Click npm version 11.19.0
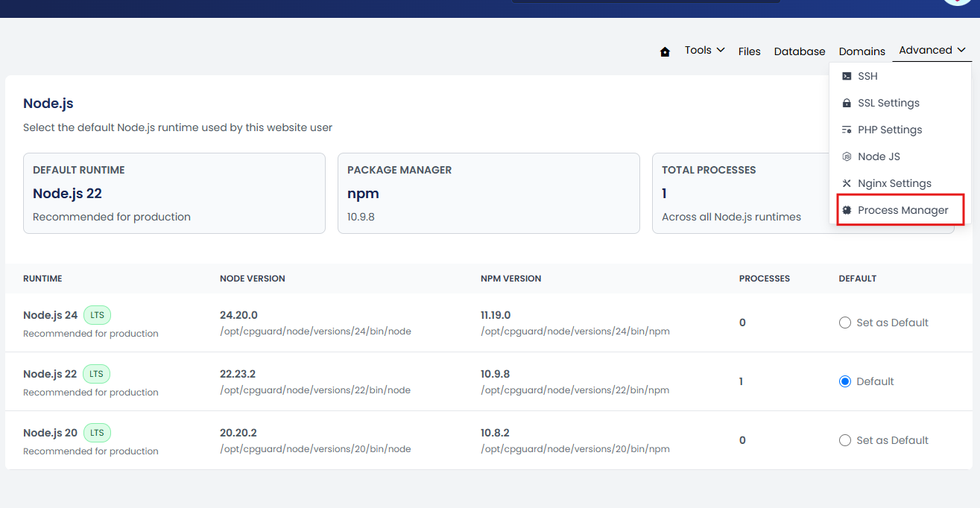980x508 pixels. (x=496, y=315)
